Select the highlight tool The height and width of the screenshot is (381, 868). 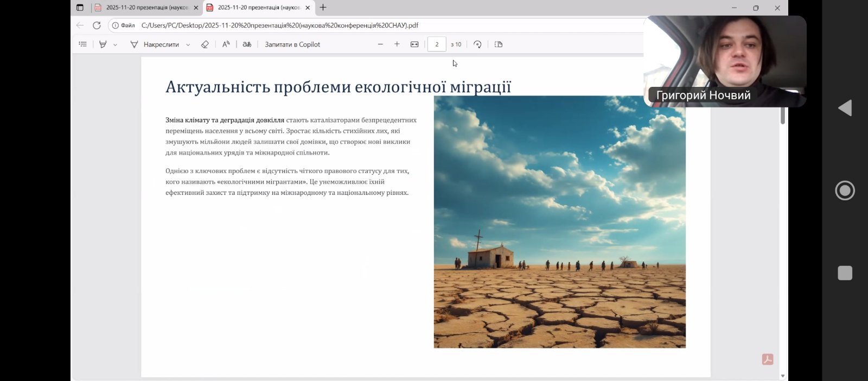[103, 45]
